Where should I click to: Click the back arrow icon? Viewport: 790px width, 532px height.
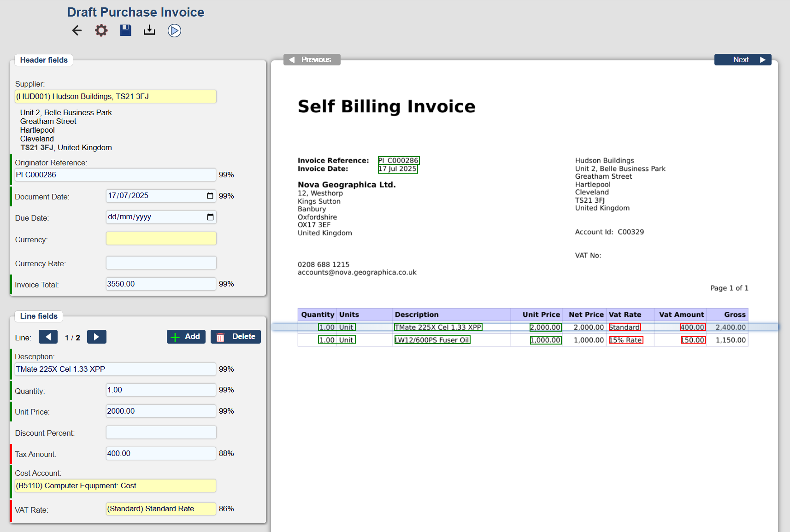pos(77,31)
